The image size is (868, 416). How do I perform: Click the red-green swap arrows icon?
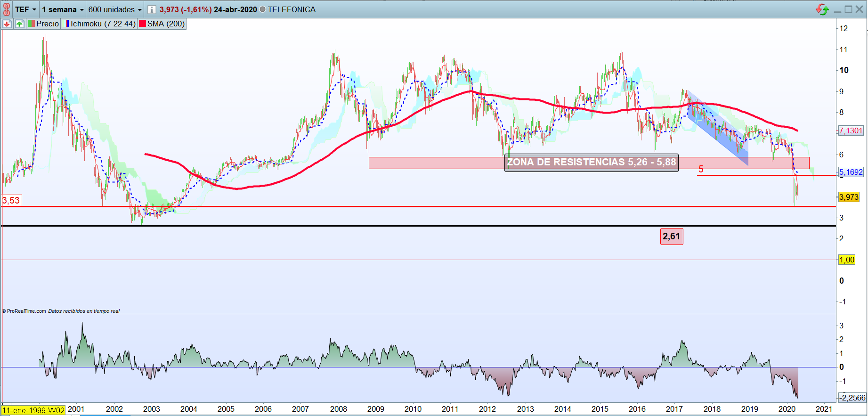coord(822,9)
